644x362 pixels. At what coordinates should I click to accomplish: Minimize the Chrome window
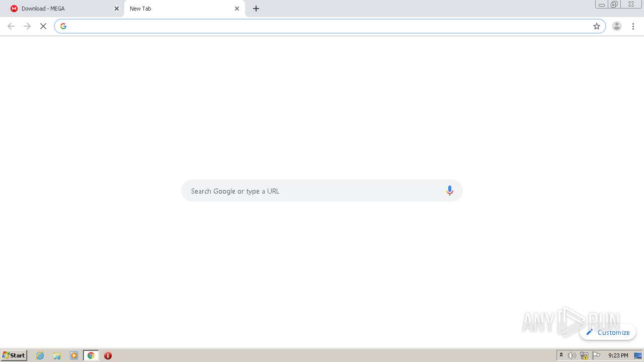coord(602,5)
